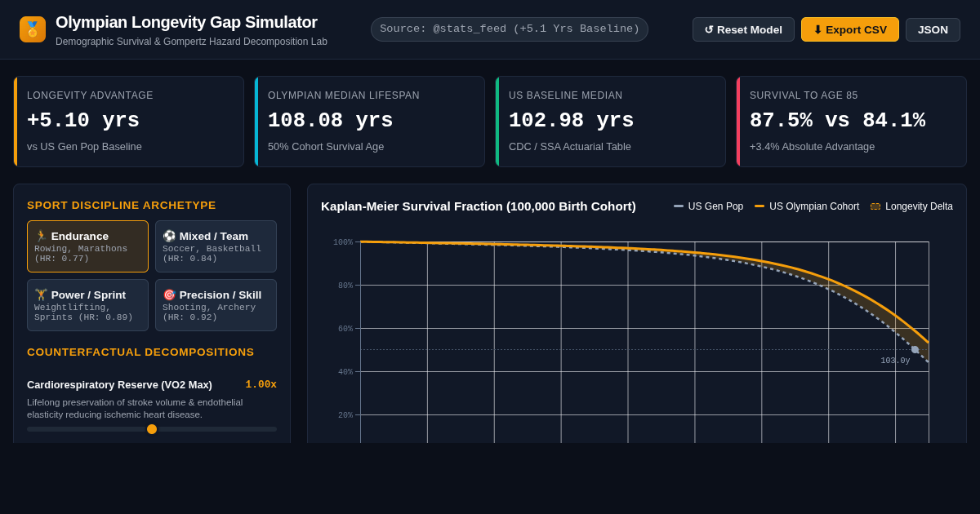Click the source @stats_feed badge
Viewport: 980px width, 514px height.
pyautogui.click(x=510, y=29)
